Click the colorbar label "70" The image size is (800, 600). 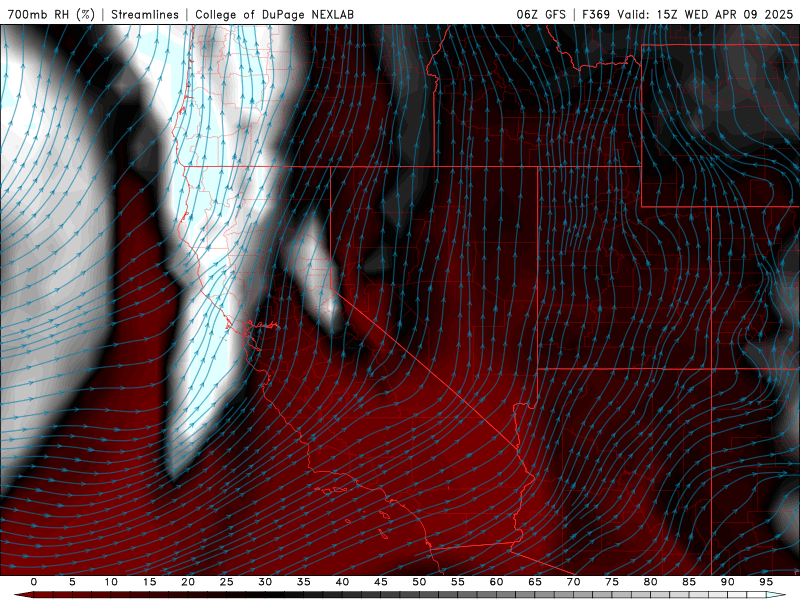coord(573,582)
